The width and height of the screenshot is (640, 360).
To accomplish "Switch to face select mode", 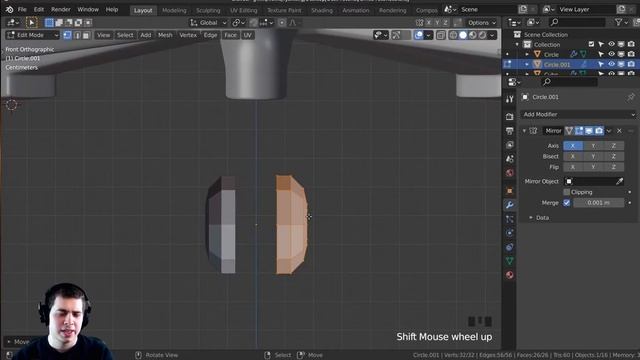I will pyautogui.click(x=86, y=36).
